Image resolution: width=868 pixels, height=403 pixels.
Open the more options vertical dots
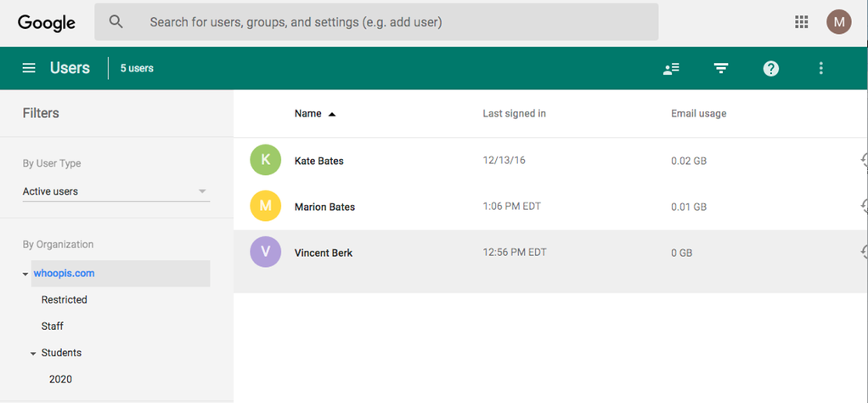tap(820, 69)
